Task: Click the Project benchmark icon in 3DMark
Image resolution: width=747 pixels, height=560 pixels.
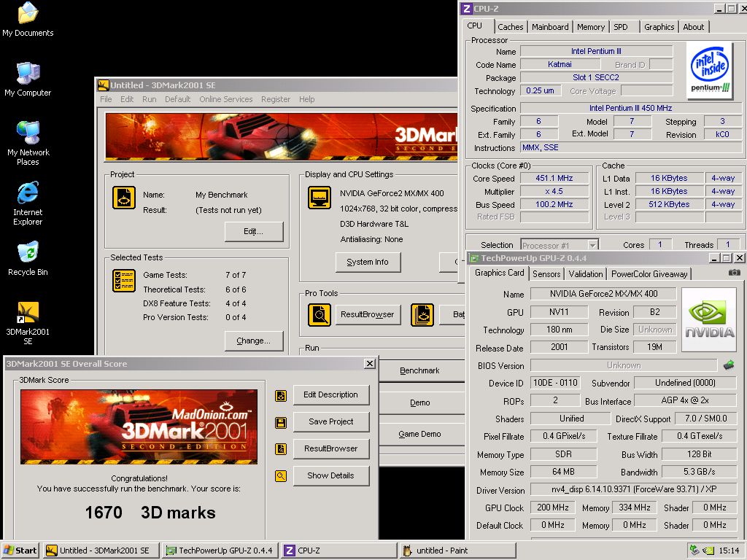Action: point(124,198)
